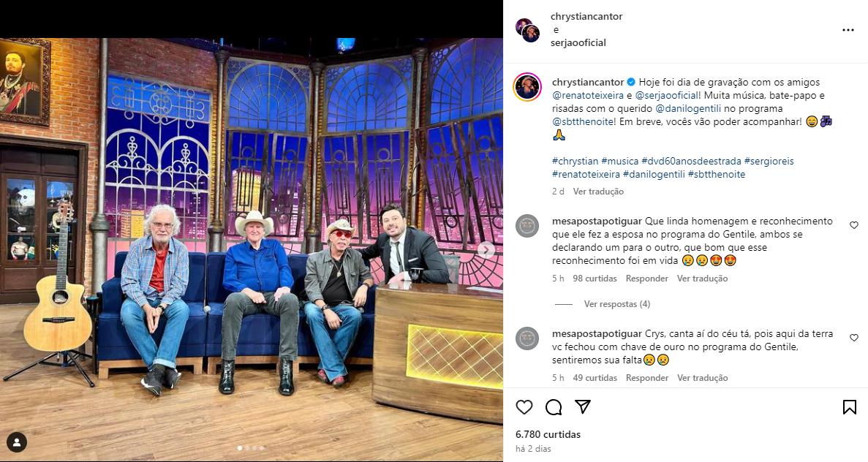868x462 pixels.
Task: Open serjaooficial profile from post header
Action: coord(578,42)
